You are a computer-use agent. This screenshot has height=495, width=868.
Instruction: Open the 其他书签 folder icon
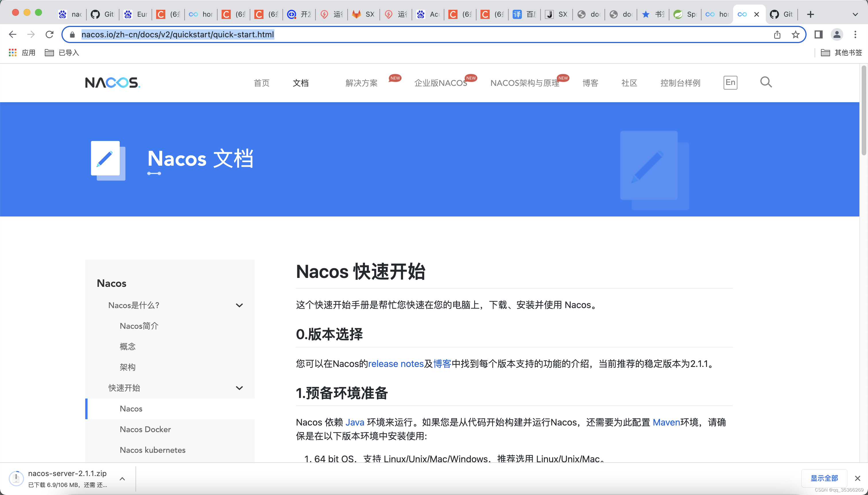(825, 52)
